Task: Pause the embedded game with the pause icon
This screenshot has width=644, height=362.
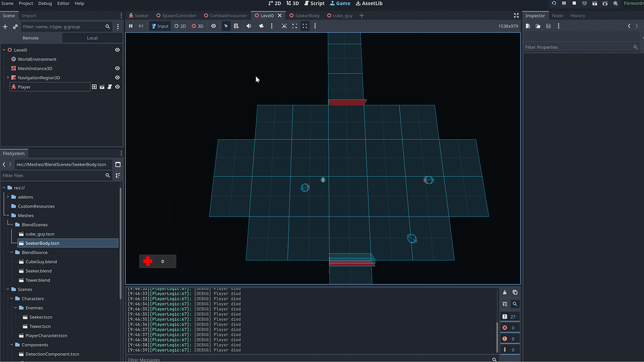Action: [x=131, y=26]
